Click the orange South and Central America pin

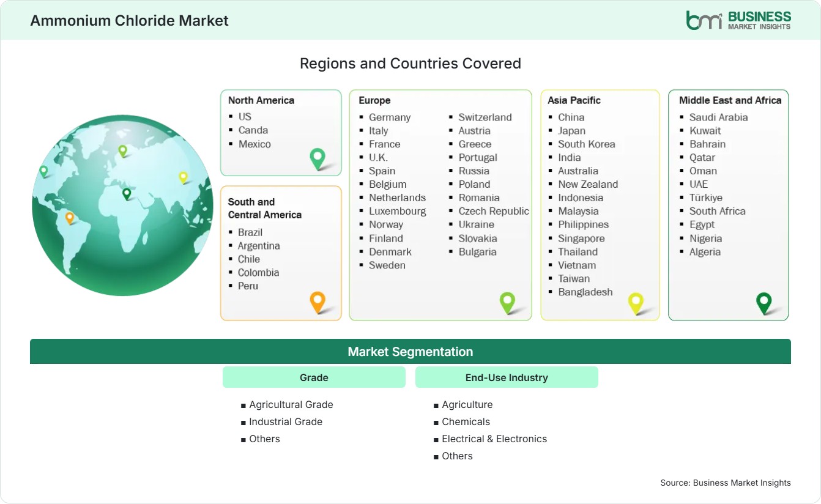(x=318, y=302)
